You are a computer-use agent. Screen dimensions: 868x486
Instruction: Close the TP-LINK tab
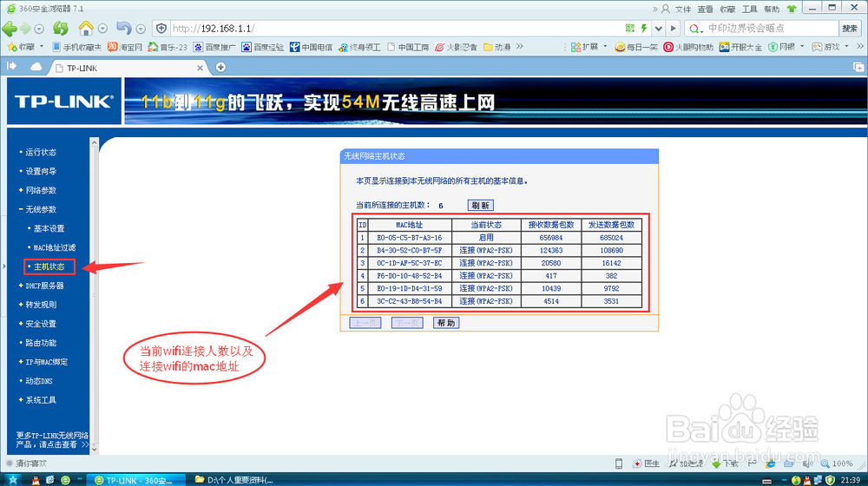(201, 68)
